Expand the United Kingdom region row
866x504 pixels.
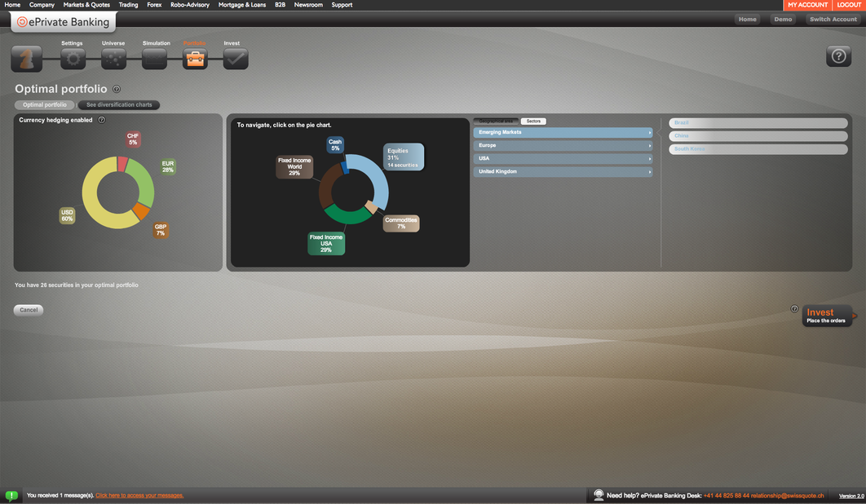click(563, 171)
